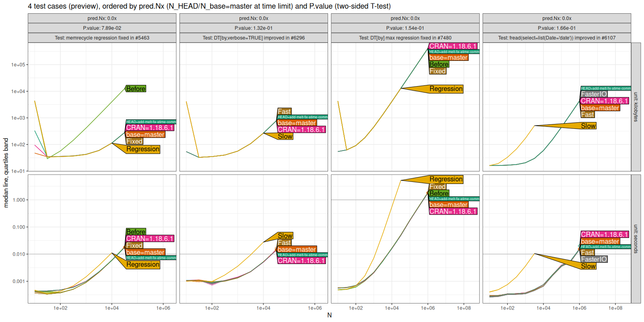Click "CRAN=1.18.6.1" label in DT[by,verbose=TRUE] seconds panel
Image resolution: width=644 pixels, height=322 pixels.
(x=301, y=261)
